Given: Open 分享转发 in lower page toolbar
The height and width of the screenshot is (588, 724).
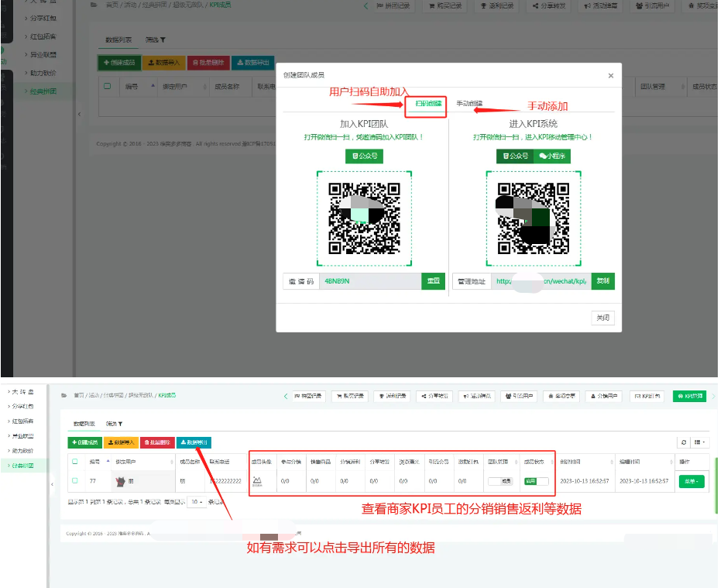Looking at the screenshot, I should [434, 396].
